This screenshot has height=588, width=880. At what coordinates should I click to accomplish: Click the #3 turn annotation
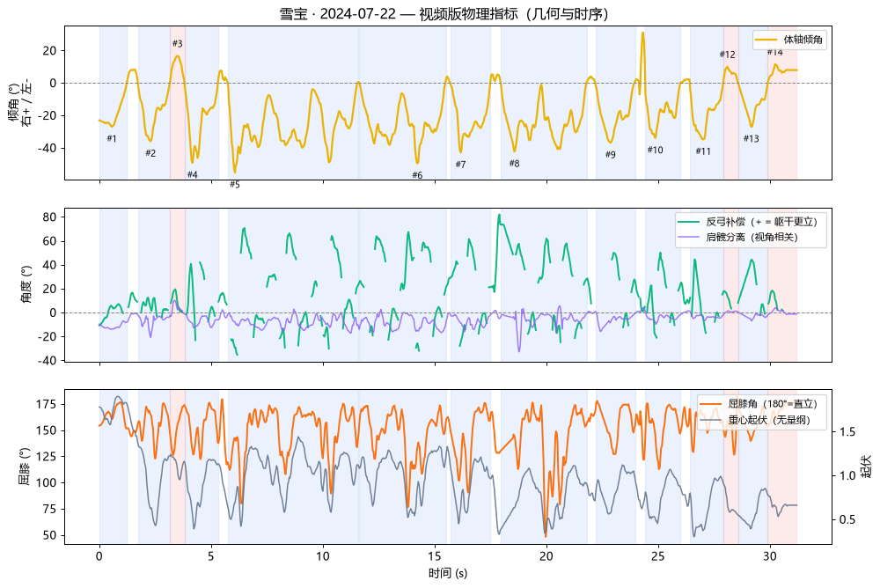(178, 43)
